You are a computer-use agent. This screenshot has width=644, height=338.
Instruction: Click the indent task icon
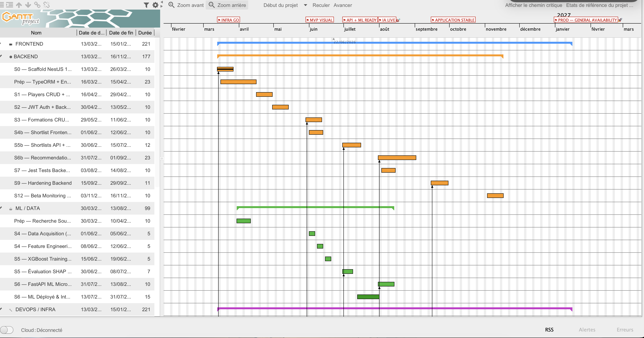point(9,5)
